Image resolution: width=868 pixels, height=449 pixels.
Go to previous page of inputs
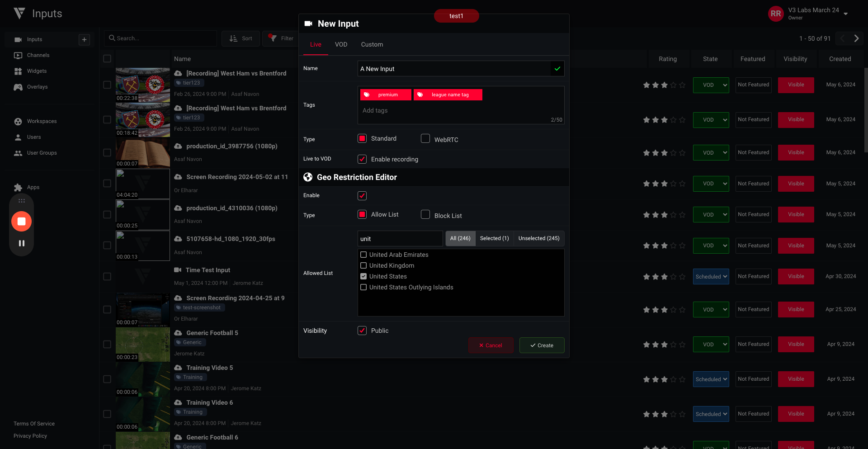842,38
